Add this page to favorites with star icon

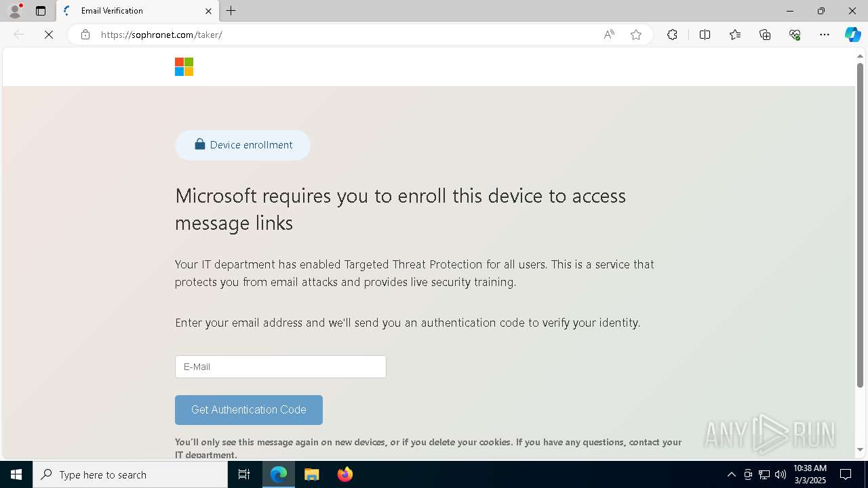click(x=636, y=35)
